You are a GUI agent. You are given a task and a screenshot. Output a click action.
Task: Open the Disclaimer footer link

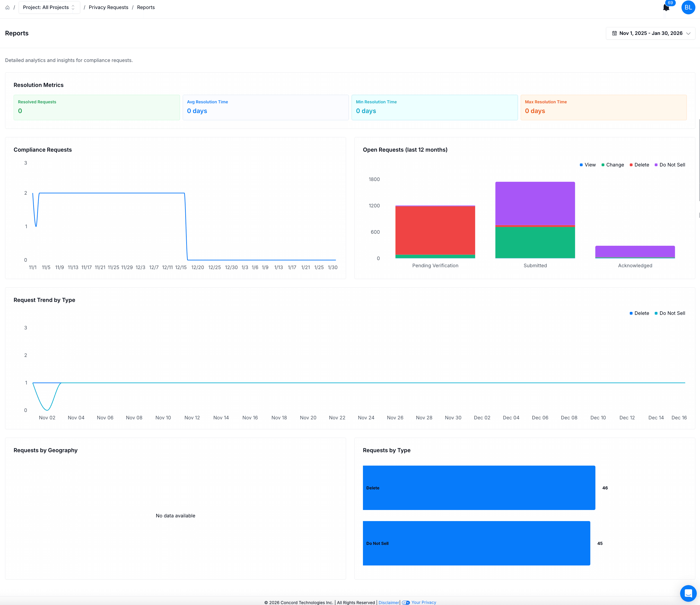(x=389, y=602)
